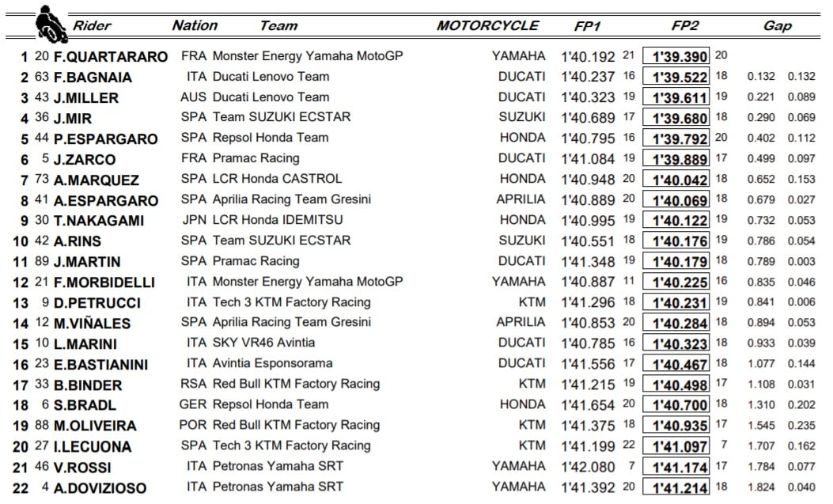Click the FP1 column header
833x504 pixels.
tap(588, 25)
